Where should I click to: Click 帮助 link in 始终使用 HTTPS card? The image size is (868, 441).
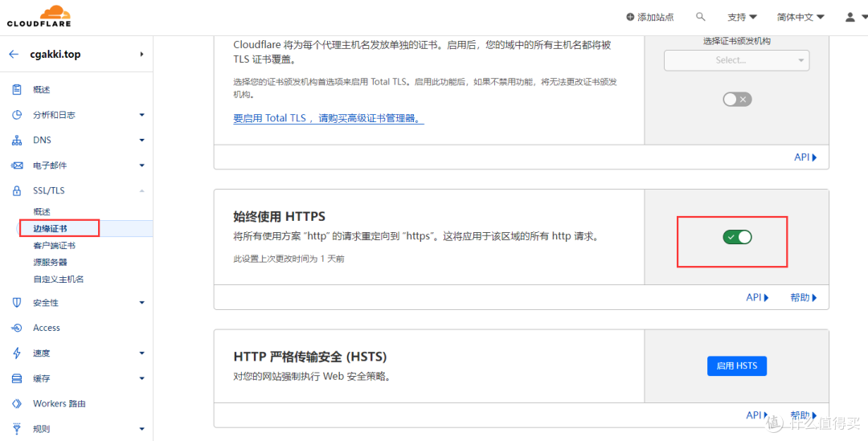point(804,298)
